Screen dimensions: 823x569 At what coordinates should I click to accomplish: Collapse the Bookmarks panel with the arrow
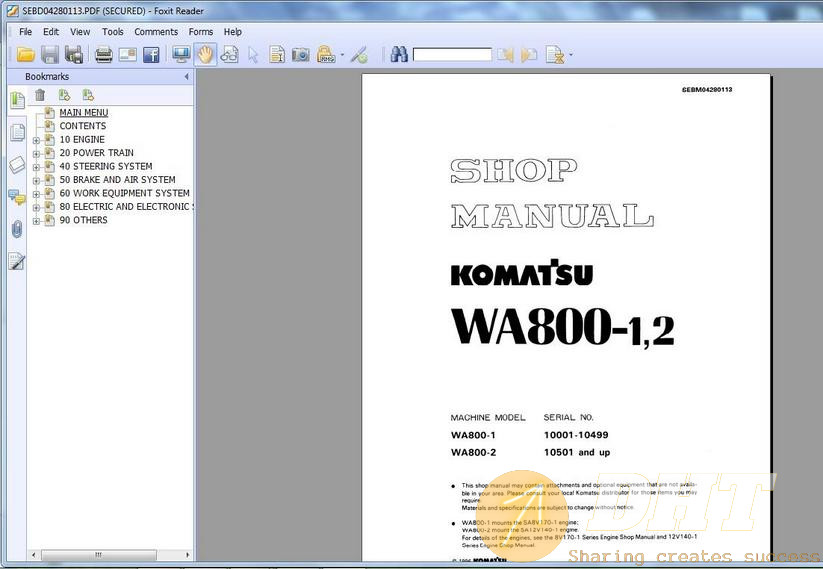tap(186, 77)
